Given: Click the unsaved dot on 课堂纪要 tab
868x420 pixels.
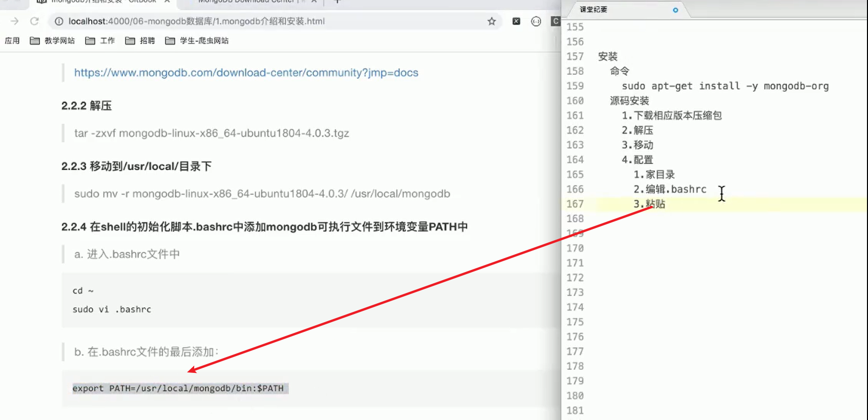Looking at the screenshot, I should pos(675,10).
